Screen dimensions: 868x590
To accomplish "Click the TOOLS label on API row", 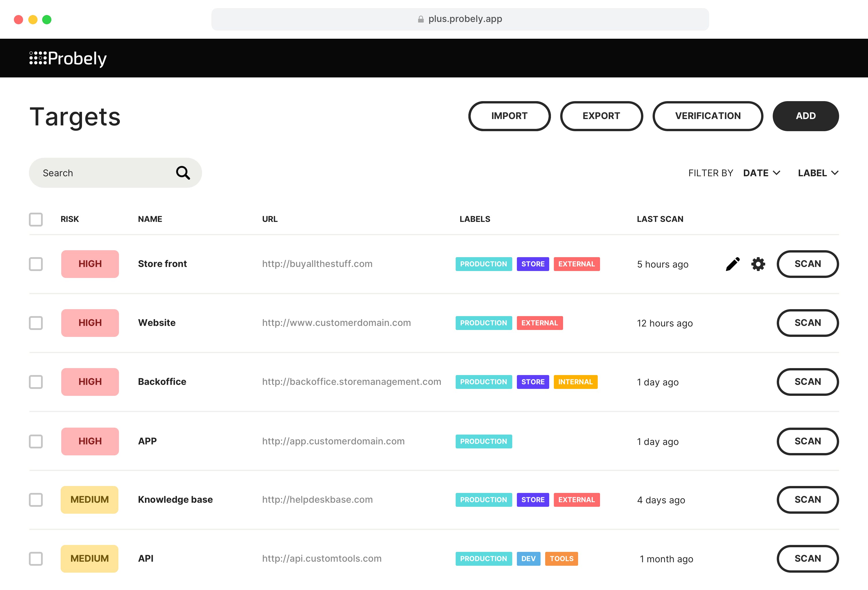I will click(x=561, y=559).
